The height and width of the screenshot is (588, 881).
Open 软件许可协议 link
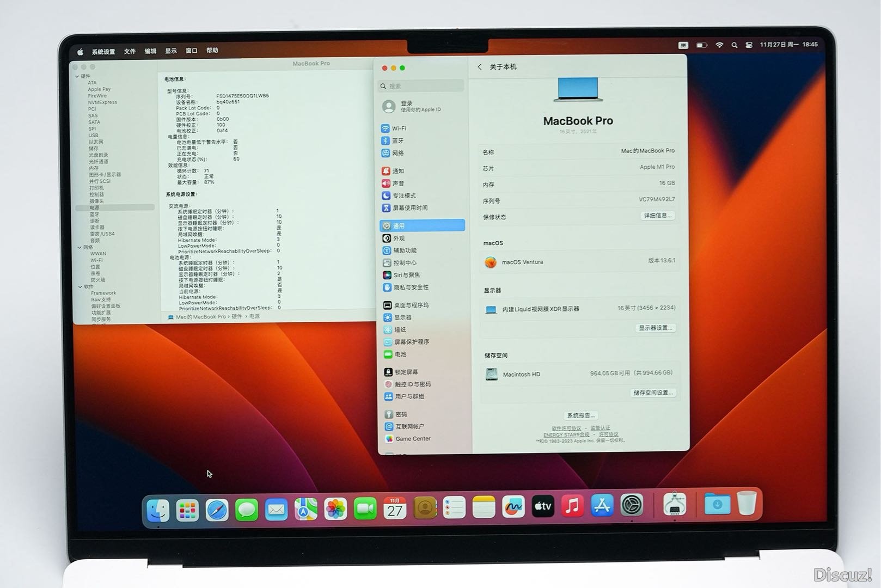pyautogui.click(x=566, y=428)
